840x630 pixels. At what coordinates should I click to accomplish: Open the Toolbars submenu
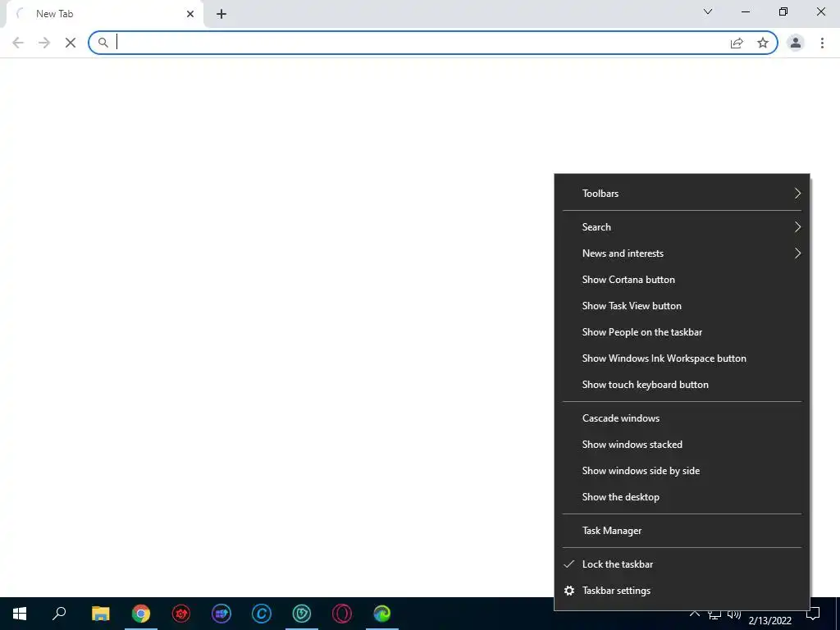682,194
